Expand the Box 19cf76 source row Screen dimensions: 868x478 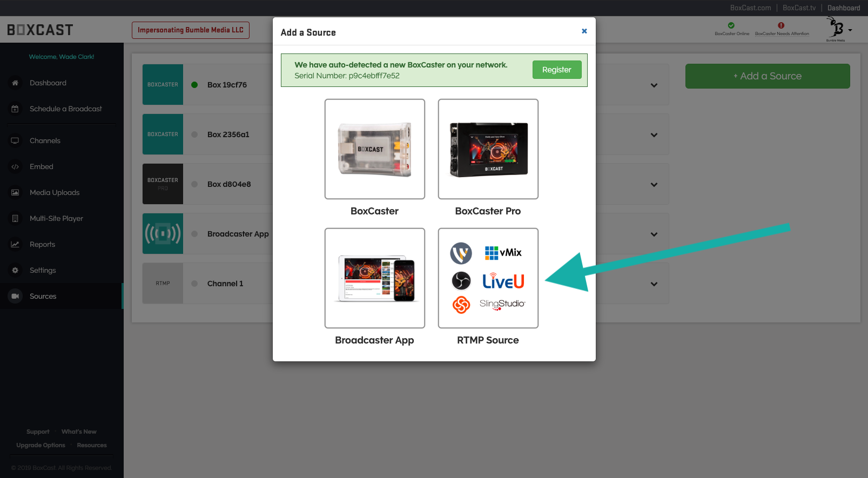pyautogui.click(x=654, y=85)
